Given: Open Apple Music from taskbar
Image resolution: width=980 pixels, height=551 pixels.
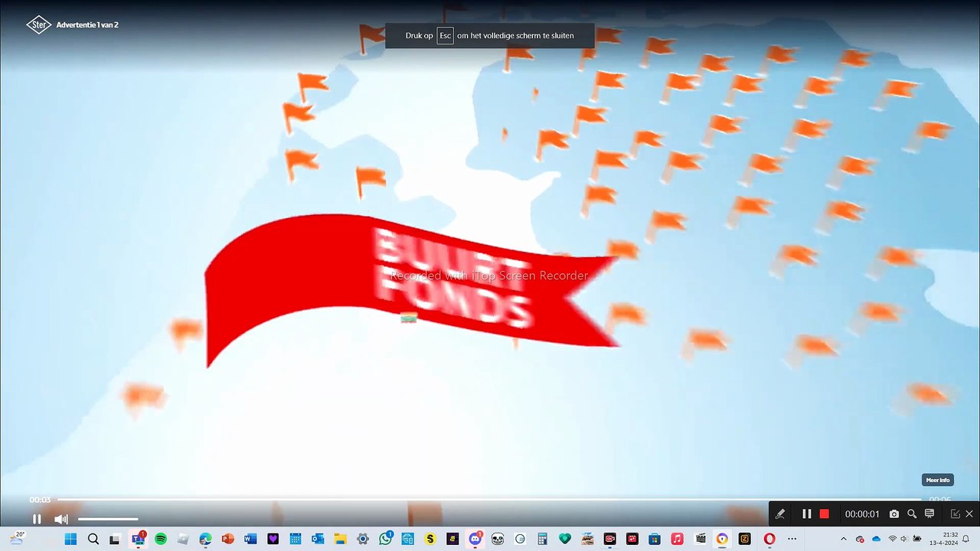Looking at the screenshot, I should (677, 539).
